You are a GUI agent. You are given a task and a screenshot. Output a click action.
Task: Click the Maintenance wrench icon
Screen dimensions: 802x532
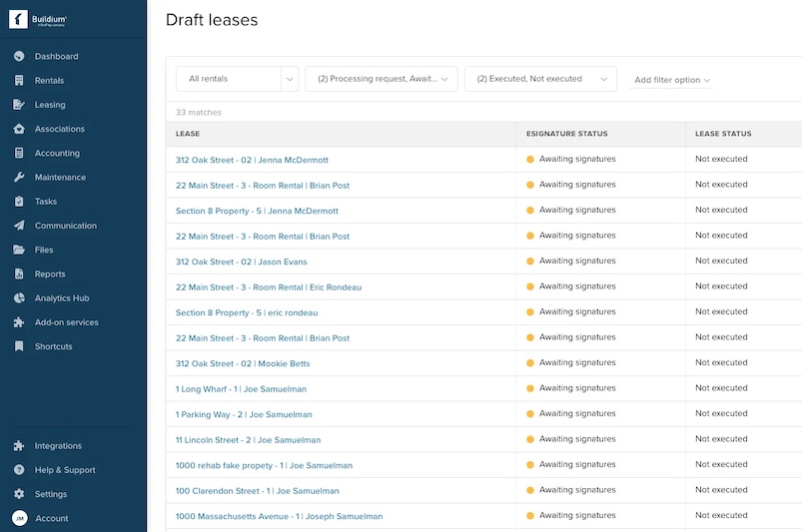point(19,178)
